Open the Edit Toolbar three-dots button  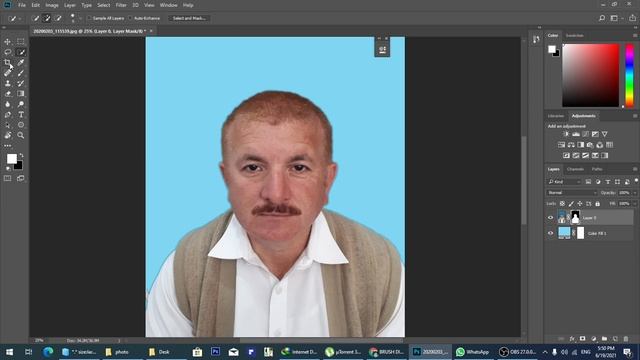[7, 145]
